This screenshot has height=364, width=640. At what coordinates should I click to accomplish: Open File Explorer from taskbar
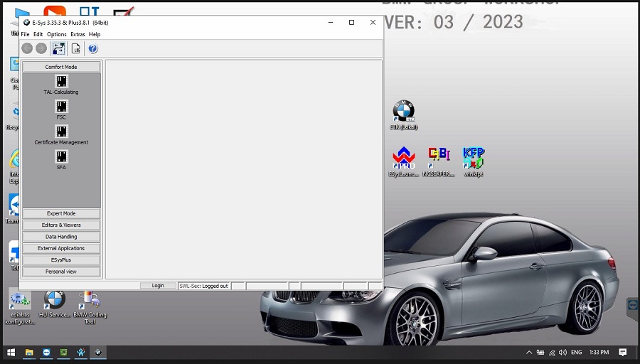click(x=29, y=352)
